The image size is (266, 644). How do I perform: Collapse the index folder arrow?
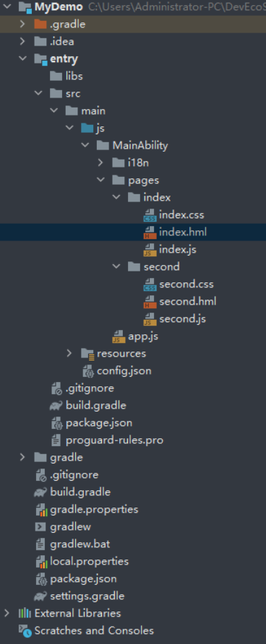116,197
